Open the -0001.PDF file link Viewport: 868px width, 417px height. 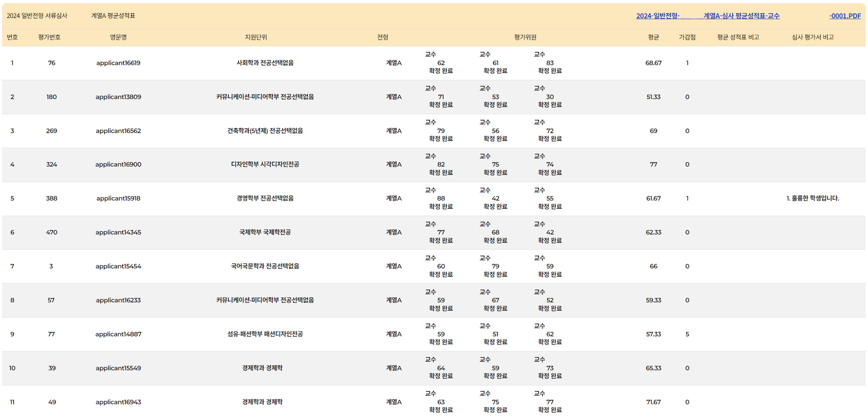[x=845, y=16]
